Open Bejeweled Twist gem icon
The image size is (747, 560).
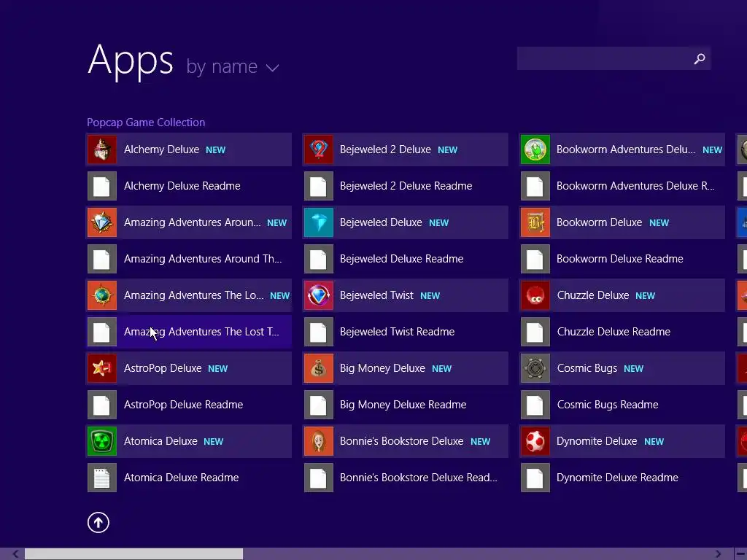click(319, 295)
